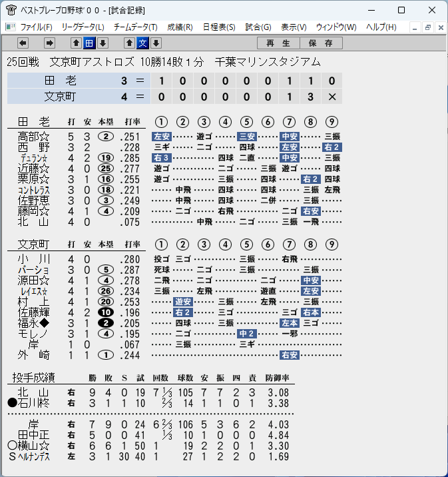Open the チームデータ(T) menu
Screen dimensions: 448x477
[136, 27]
